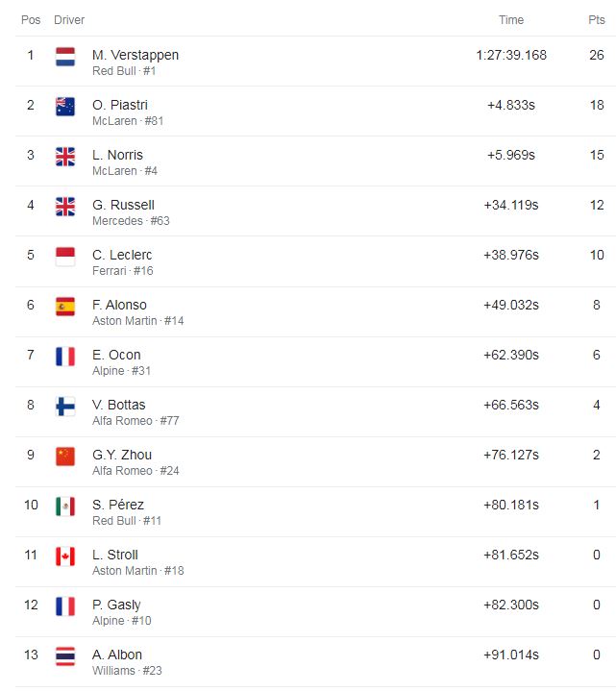Screen dimensions: 616x692
Task: Select the P. Gasly driver name
Action: coord(116,605)
